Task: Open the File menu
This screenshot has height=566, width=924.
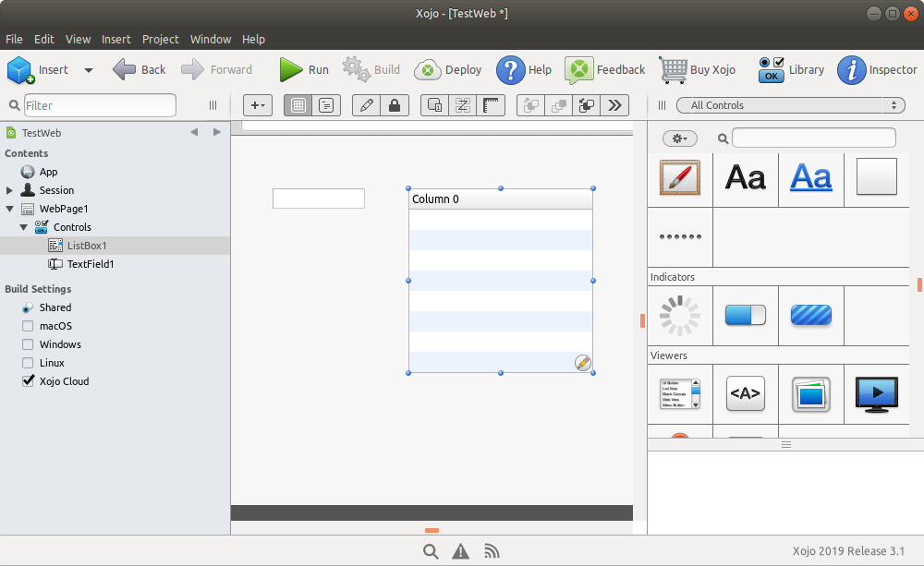Action: click(14, 40)
